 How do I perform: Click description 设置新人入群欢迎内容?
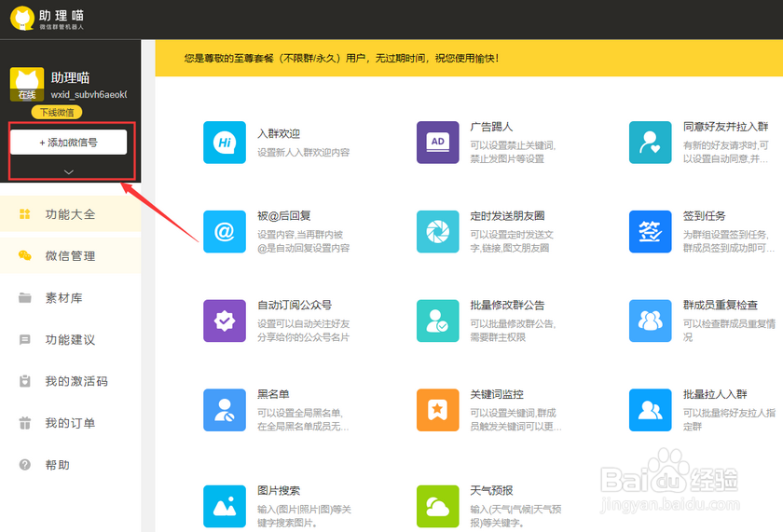pos(304,152)
